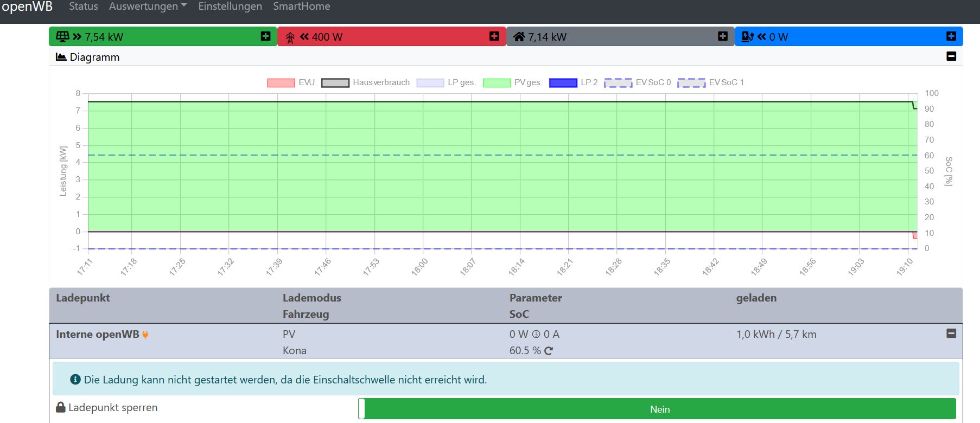Screen dimensions: 980x423
Task: Open the Einstellungen menu item
Action: 230,7
